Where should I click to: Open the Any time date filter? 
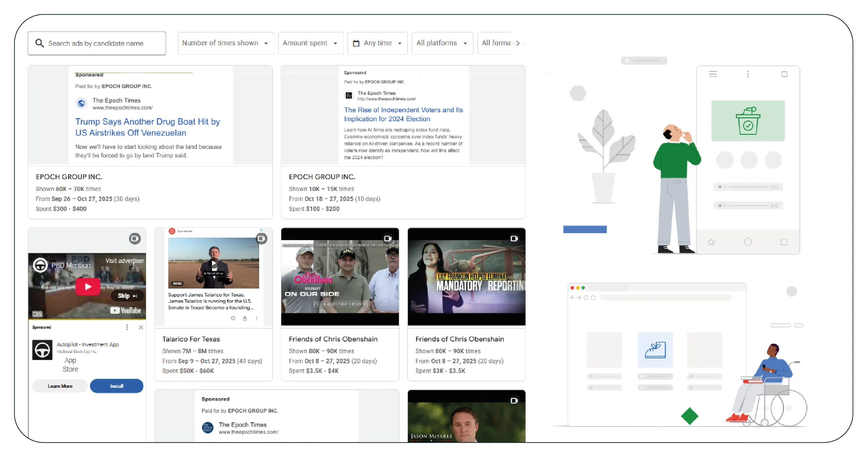378,43
